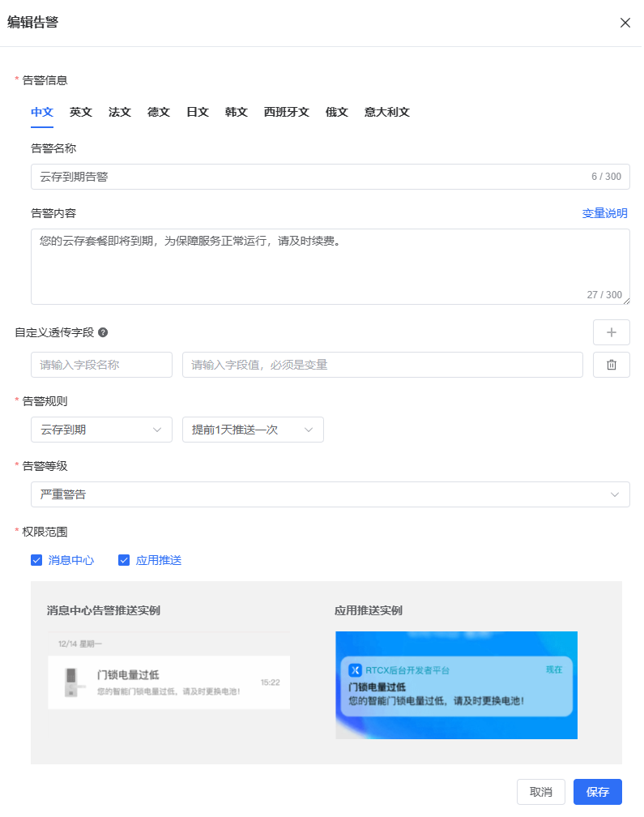The height and width of the screenshot is (817, 644).
Task: Switch to the 日文 tab
Action: (x=198, y=112)
